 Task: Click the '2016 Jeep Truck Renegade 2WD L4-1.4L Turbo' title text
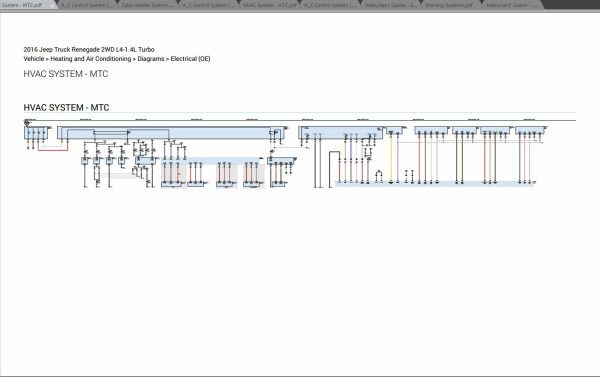coord(89,49)
